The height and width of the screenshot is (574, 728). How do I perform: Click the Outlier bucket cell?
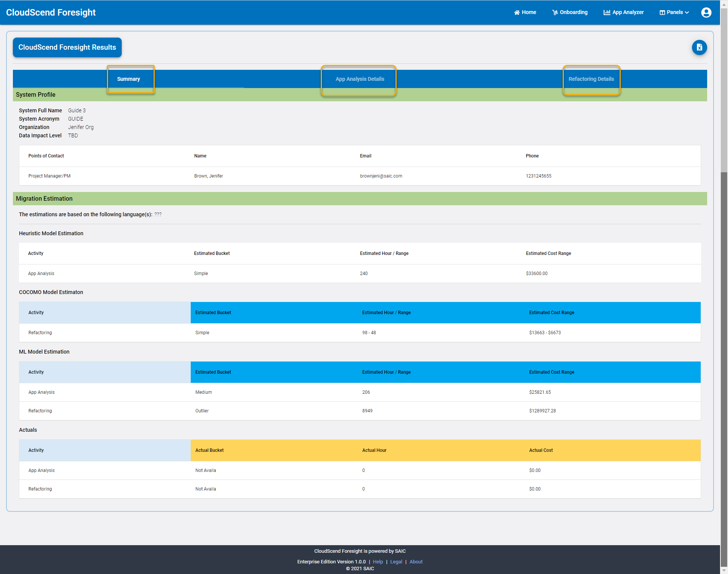[202, 411]
